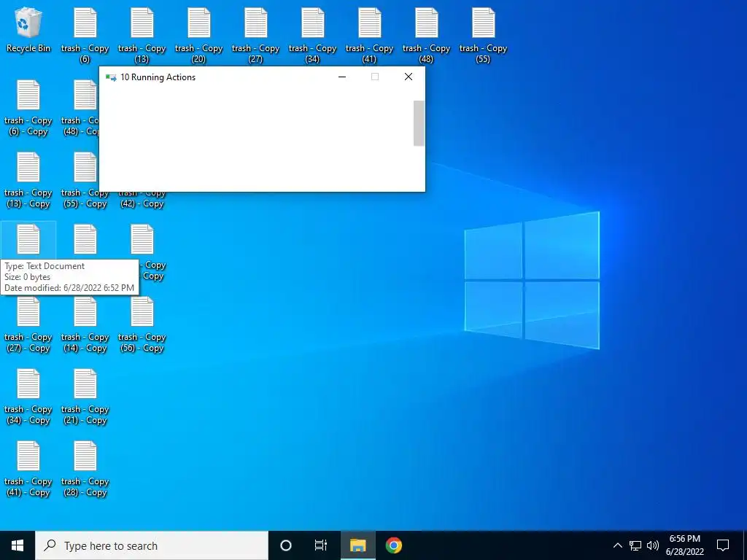Click the 10 Running Actions window icon
The width and height of the screenshot is (747, 560).
pyautogui.click(x=111, y=77)
